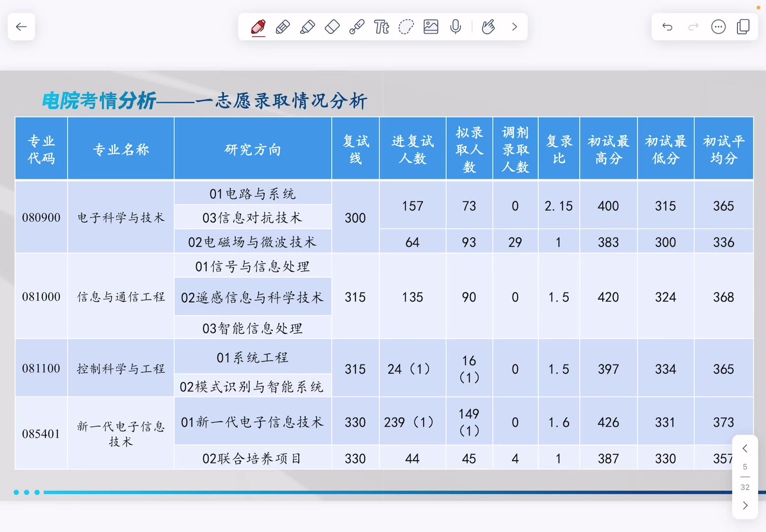Click the major code 081000 cell

(x=41, y=297)
